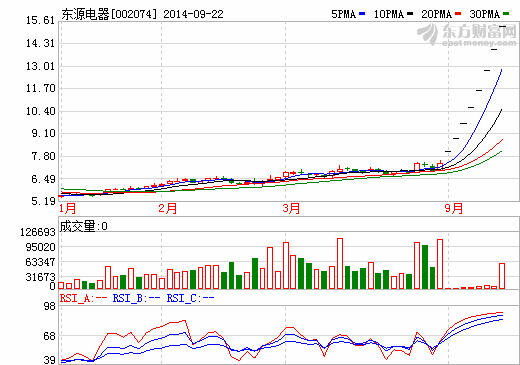Click the 9.10 price axis label

click(43, 133)
